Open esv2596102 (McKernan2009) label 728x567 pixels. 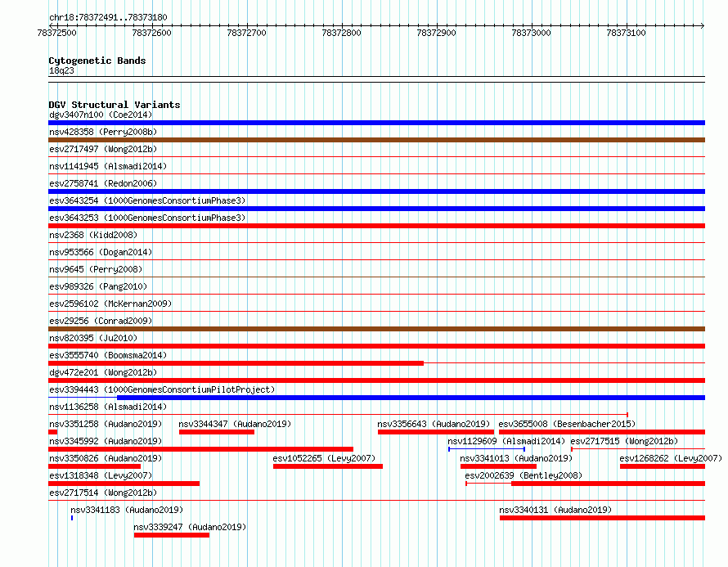110,304
